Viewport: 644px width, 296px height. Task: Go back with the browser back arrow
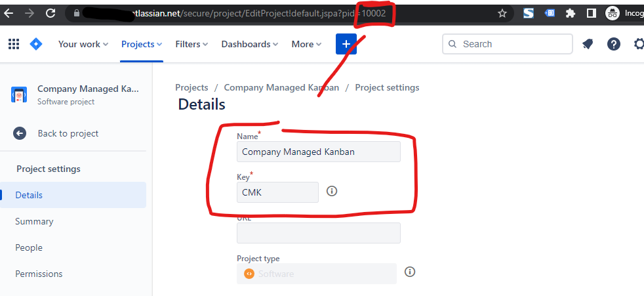tap(9, 13)
